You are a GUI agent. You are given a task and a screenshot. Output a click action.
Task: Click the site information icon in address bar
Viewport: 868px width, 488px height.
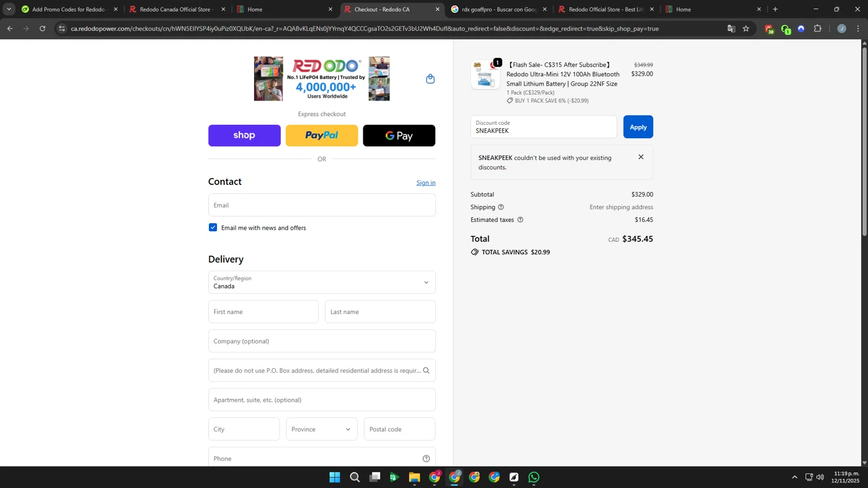click(x=62, y=28)
